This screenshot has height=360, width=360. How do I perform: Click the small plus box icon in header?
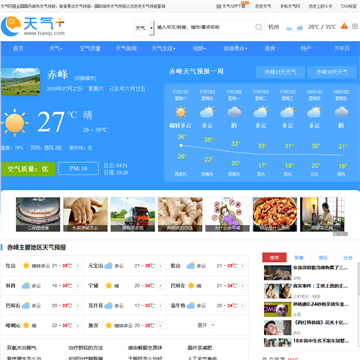(355, 26)
